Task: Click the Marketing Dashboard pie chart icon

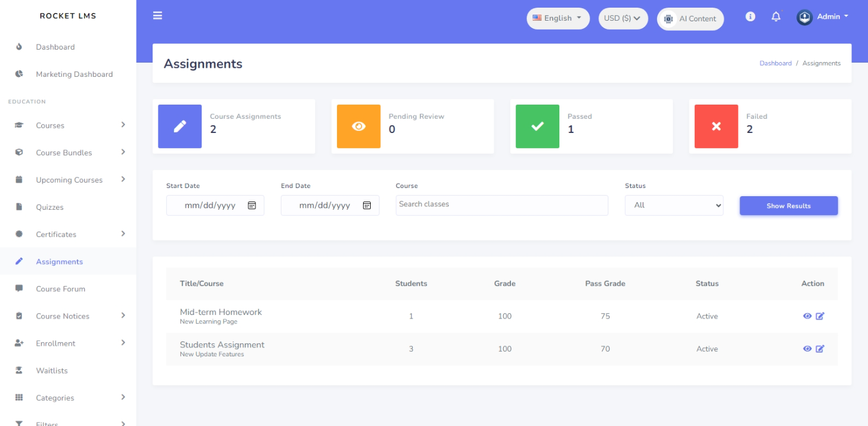Action: [x=19, y=74]
